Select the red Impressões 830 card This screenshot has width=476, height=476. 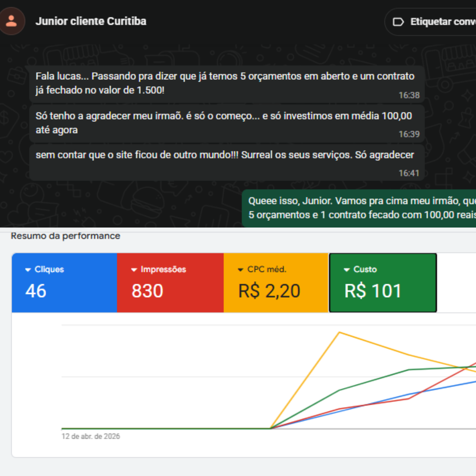[170, 283]
